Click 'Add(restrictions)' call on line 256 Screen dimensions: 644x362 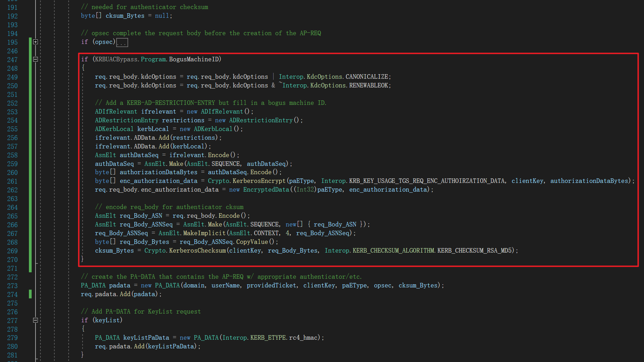pyautogui.click(x=188, y=138)
